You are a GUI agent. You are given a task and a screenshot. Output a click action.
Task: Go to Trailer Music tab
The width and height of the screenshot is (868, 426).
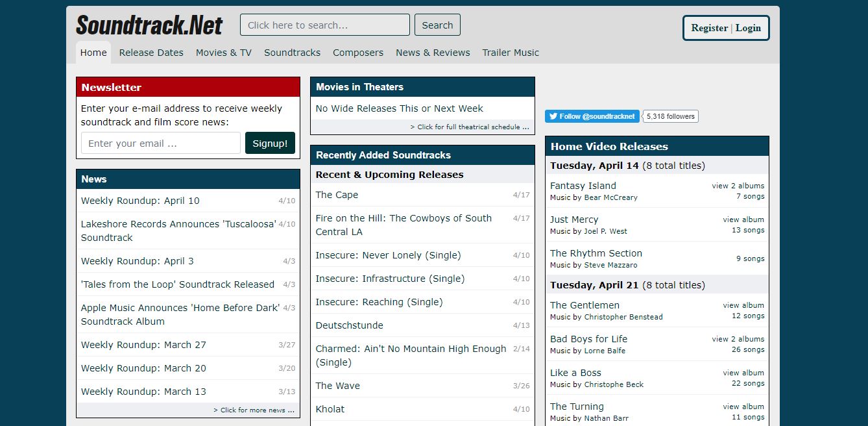511,53
